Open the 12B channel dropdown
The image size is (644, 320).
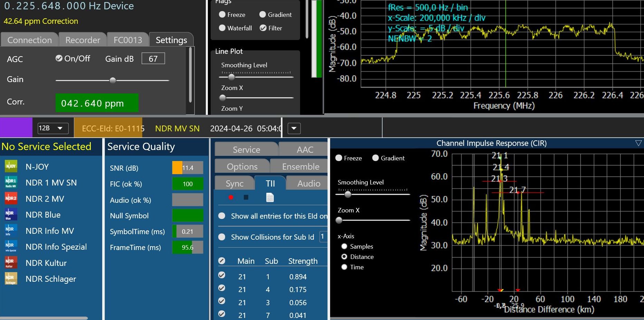52,128
